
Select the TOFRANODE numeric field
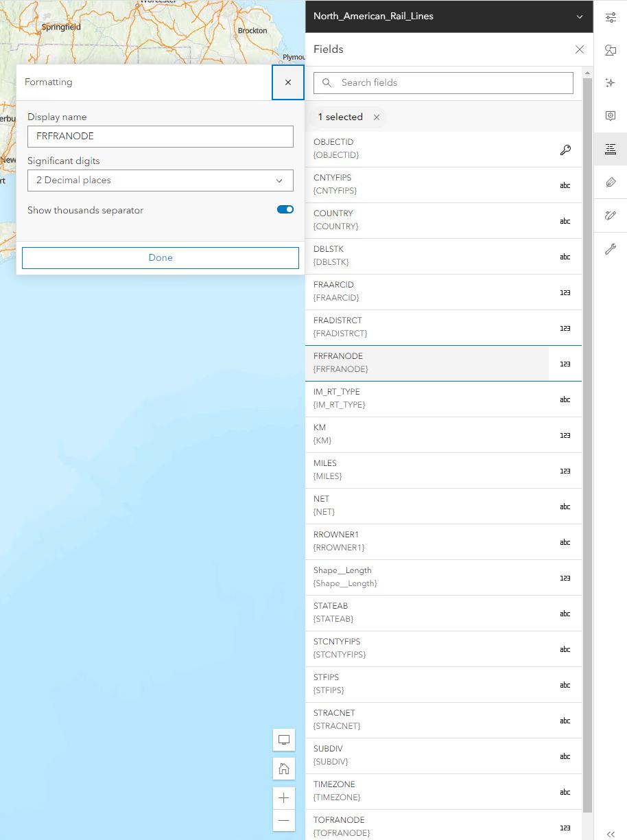click(x=443, y=826)
